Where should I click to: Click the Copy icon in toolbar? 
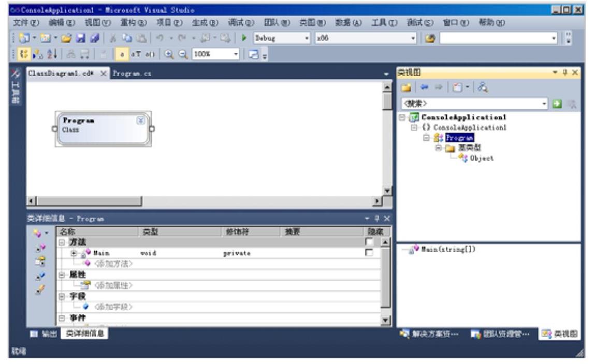(x=127, y=38)
